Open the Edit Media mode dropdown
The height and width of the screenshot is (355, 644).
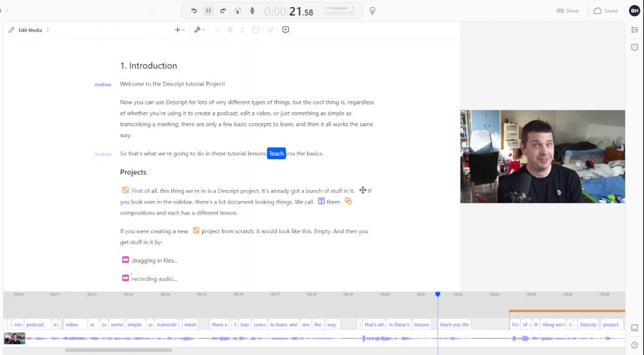[34, 30]
